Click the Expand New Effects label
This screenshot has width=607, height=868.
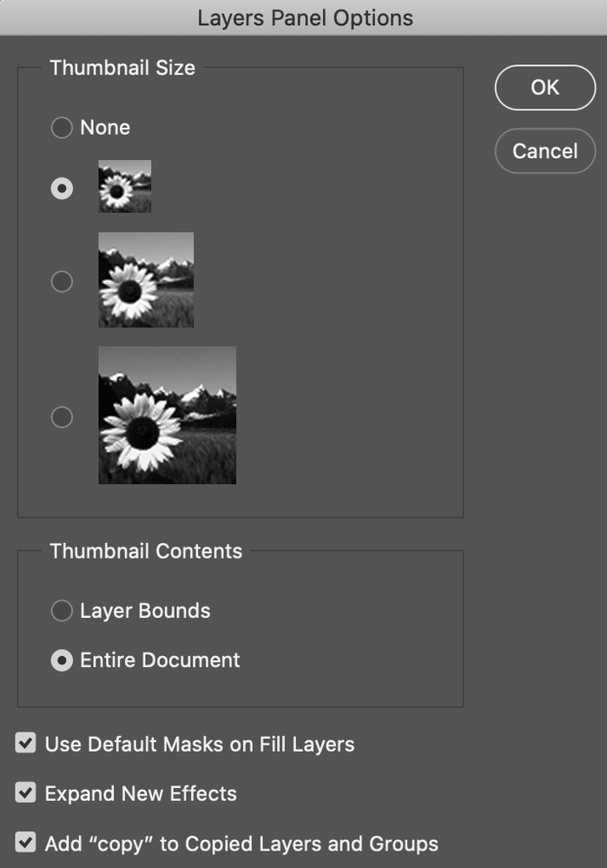141,793
